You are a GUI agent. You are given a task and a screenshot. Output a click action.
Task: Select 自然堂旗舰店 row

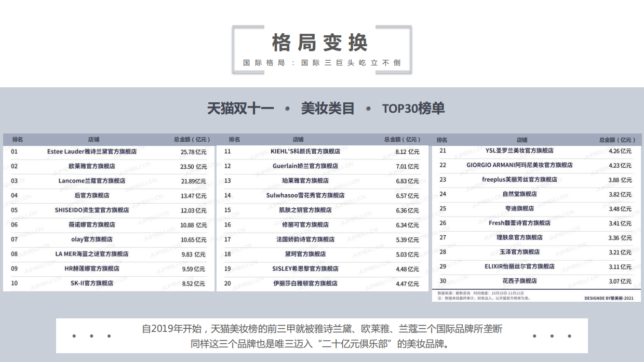coord(536,194)
